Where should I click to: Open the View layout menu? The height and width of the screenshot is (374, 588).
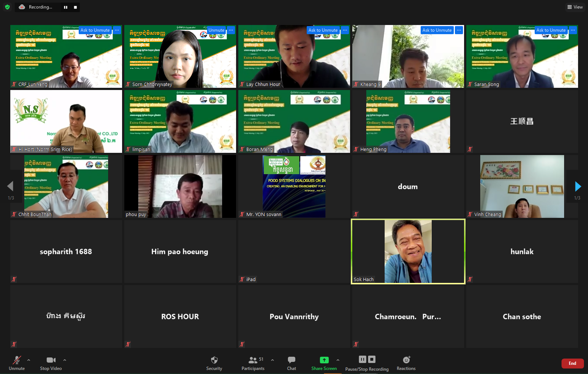click(x=575, y=7)
